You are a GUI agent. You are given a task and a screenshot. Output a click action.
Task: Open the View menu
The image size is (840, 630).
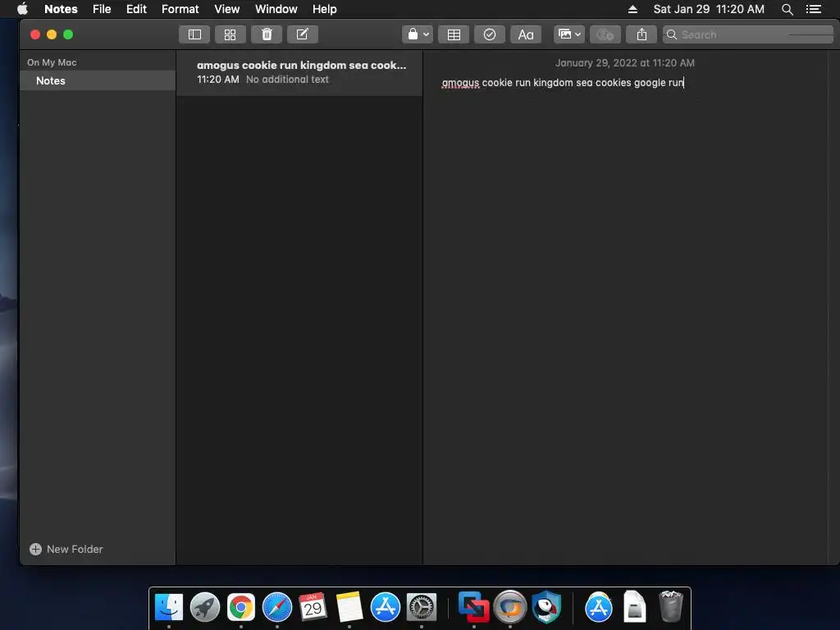pyautogui.click(x=227, y=9)
